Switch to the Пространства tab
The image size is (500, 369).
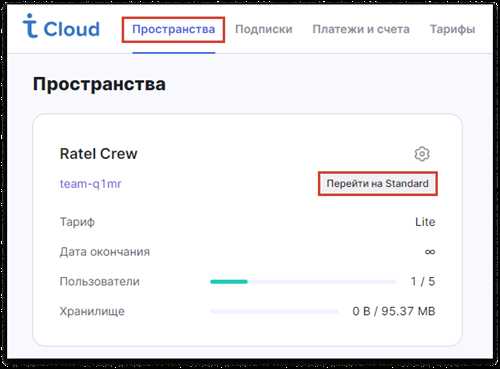[x=173, y=29]
